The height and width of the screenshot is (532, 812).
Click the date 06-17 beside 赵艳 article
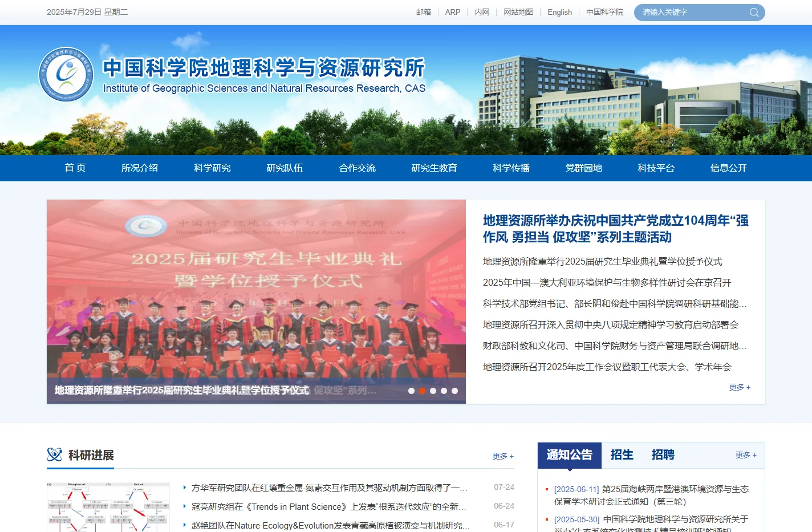pos(504,525)
